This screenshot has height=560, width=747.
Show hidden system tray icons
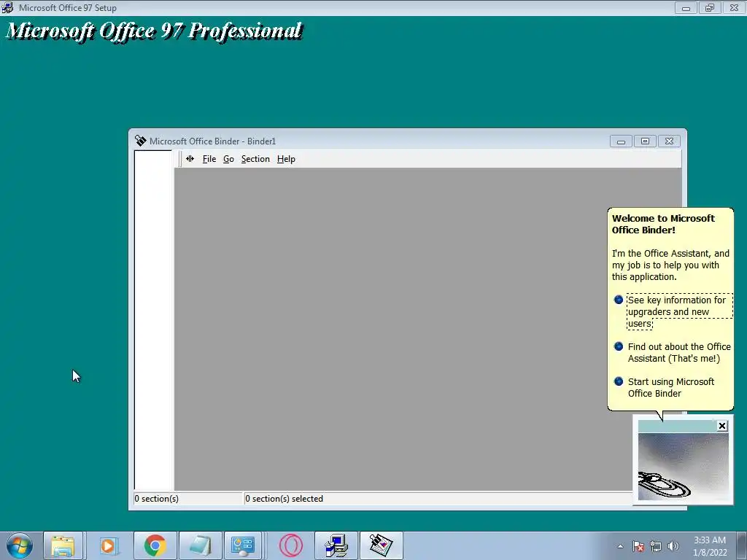620,547
